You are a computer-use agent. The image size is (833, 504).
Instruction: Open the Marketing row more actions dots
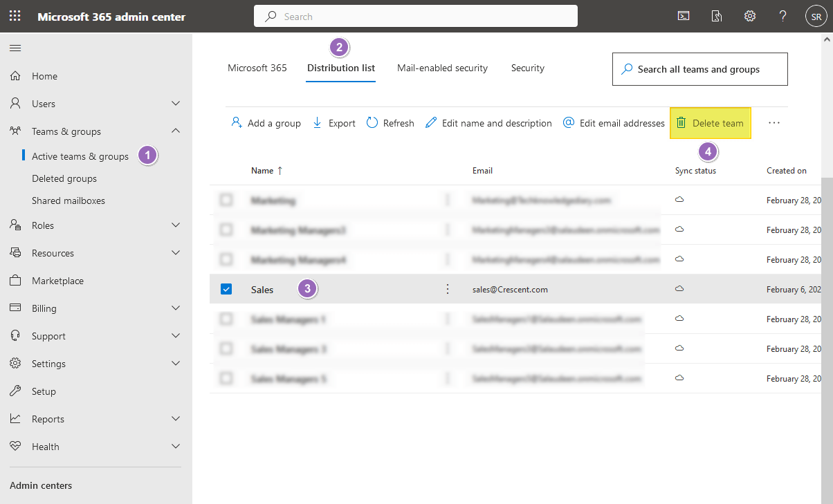point(448,200)
